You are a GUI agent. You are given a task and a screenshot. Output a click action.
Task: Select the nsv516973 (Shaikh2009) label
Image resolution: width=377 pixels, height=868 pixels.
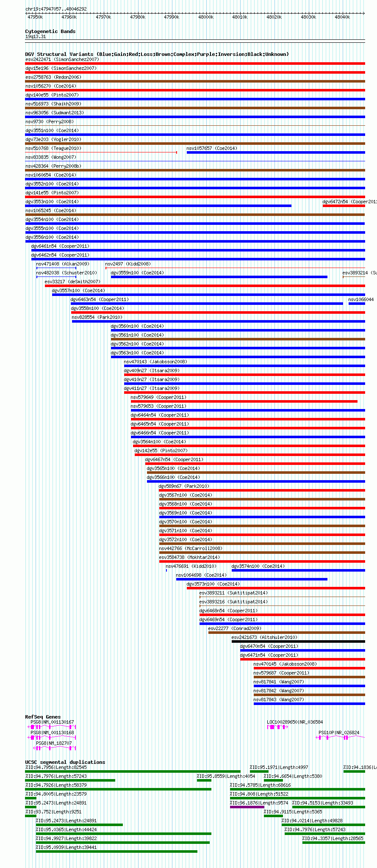pos(53,104)
